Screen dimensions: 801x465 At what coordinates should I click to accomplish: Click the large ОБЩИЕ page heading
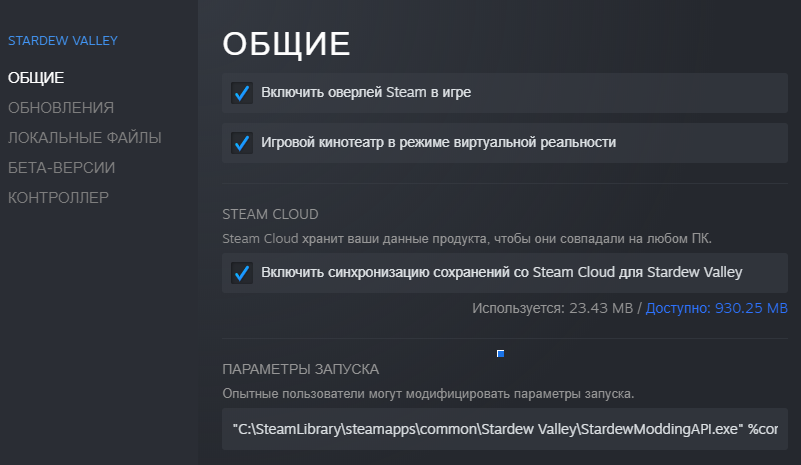[286, 45]
